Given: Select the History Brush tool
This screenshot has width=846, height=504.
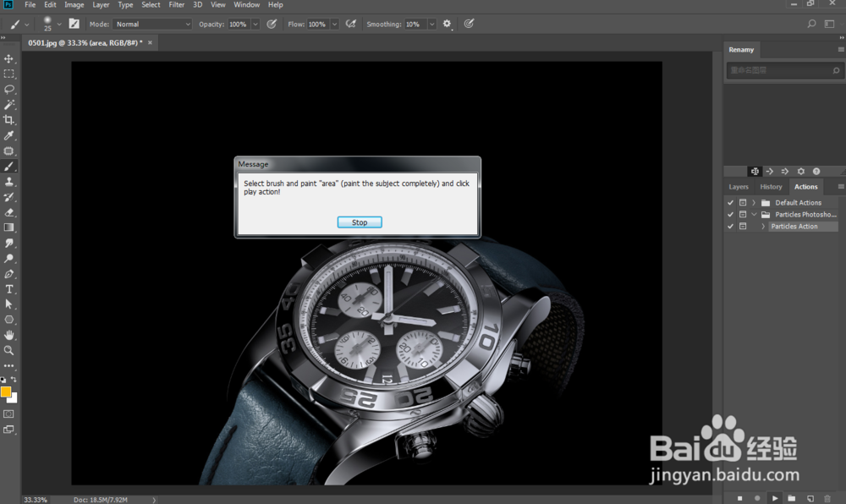Looking at the screenshot, I should click(x=8, y=197).
